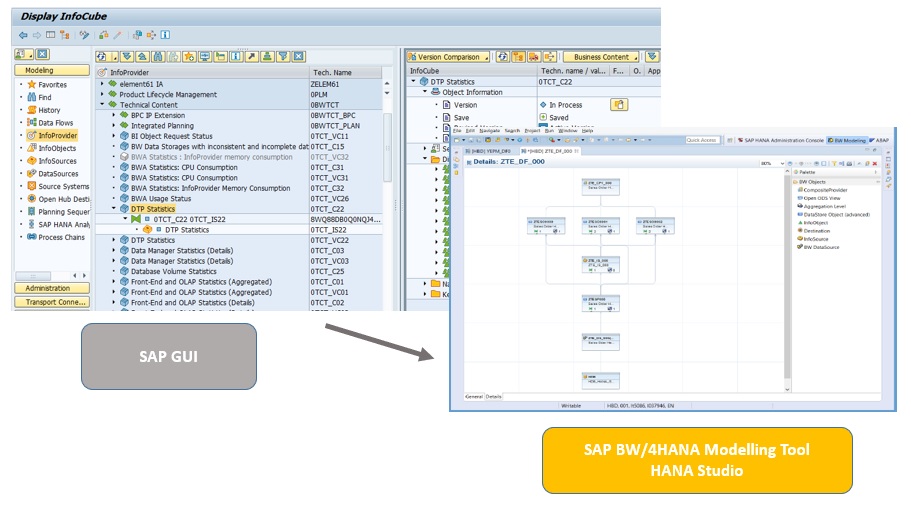Viewport: 911px width, 509px height.
Task: Click the binoculars Find icon above InfoProvider list
Action: [157, 56]
